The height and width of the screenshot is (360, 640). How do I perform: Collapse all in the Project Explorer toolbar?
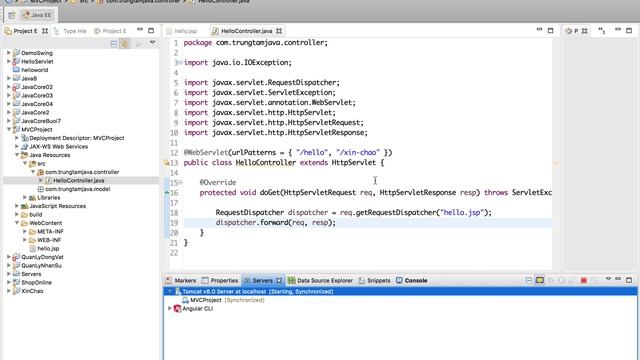114,44
